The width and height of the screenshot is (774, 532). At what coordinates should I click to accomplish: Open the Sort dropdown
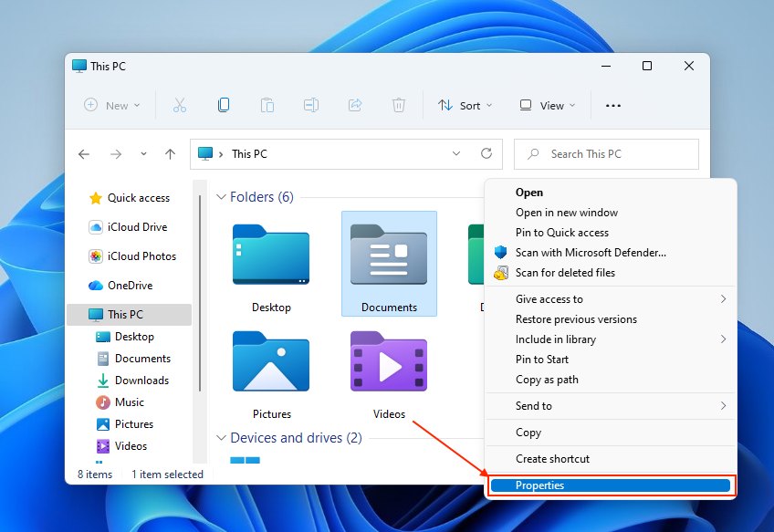click(465, 105)
